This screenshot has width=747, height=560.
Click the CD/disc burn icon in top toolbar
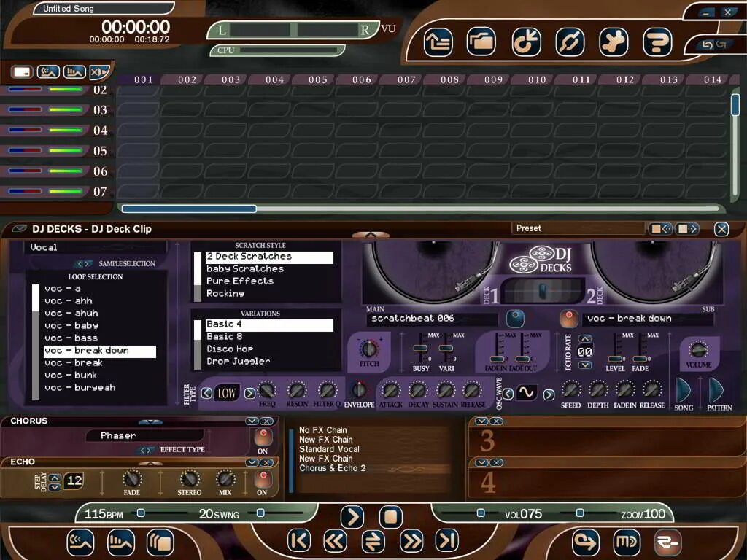click(526, 42)
